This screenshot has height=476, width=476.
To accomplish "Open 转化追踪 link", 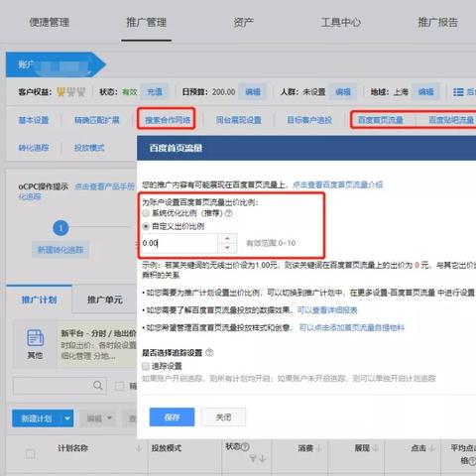I will [34, 148].
